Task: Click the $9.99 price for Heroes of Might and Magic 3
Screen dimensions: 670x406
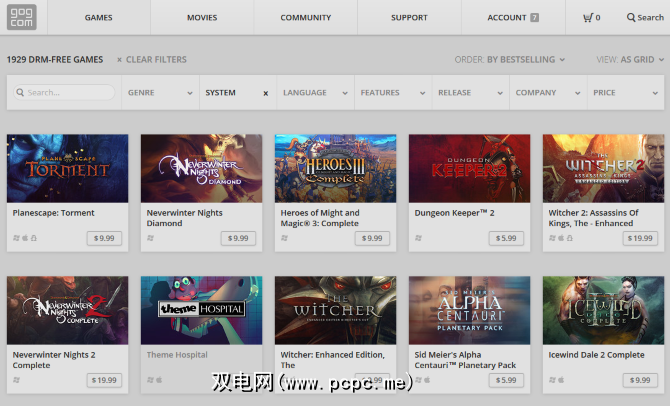Action: [372, 238]
